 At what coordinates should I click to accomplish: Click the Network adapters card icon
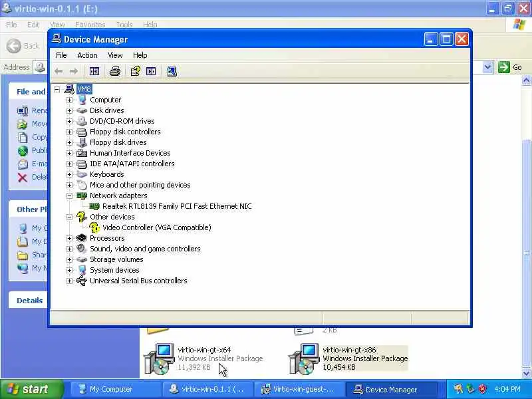[x=82, y=196]
